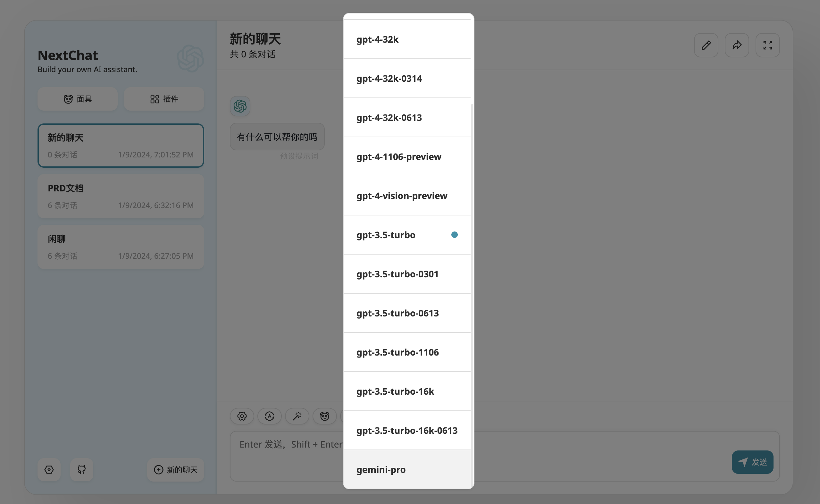Focus the message input field

click(505, 456)
